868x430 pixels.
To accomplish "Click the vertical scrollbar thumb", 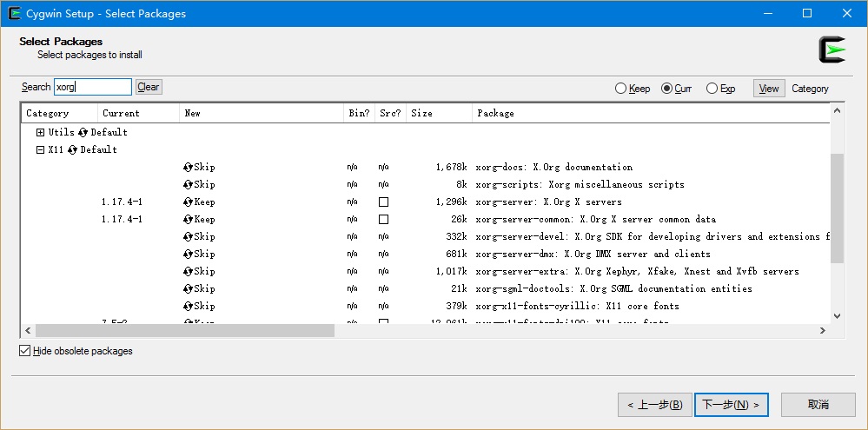I will tap(837, 208).
